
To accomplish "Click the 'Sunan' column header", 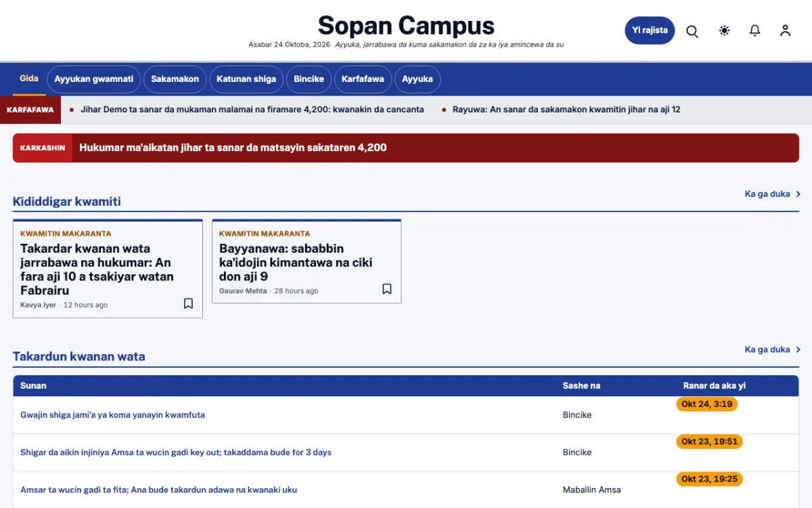I will [33, 386].
